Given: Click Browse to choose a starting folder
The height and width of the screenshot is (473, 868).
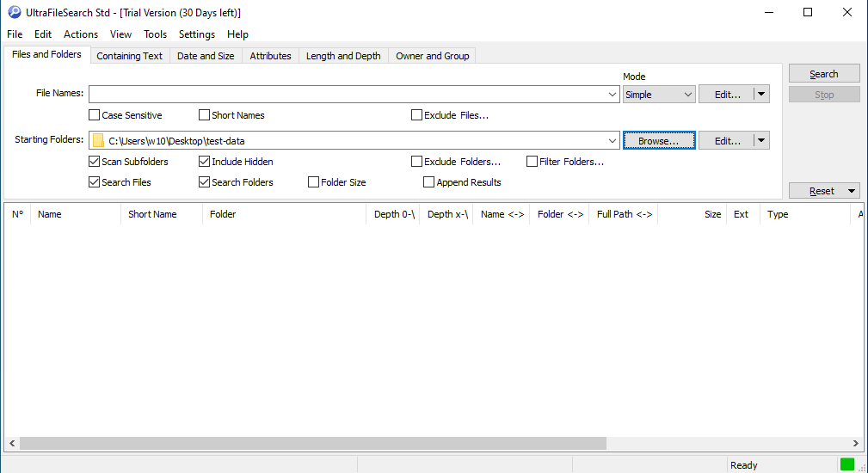Looking at the screenshot, I should coord(659,140).
